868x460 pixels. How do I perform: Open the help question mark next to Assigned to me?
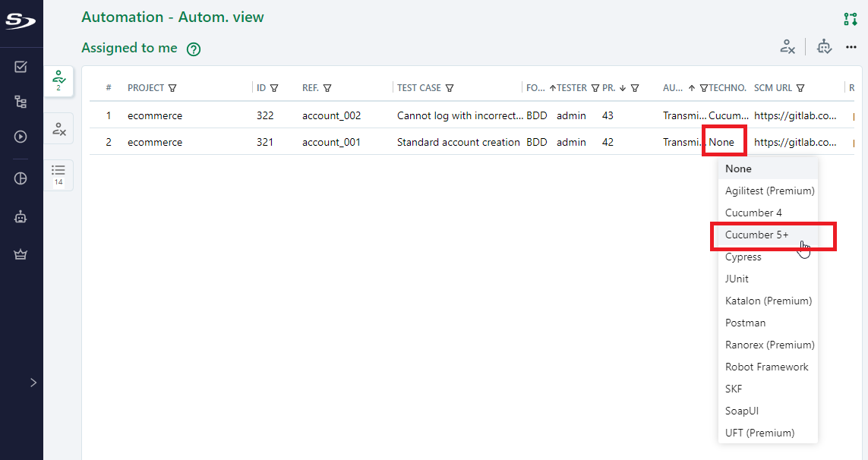pos(193,48)
